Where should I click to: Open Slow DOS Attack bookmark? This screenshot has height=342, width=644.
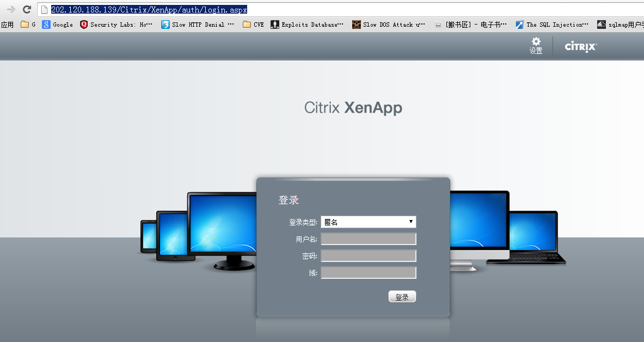pyautogui.click(x=389, y=25)
